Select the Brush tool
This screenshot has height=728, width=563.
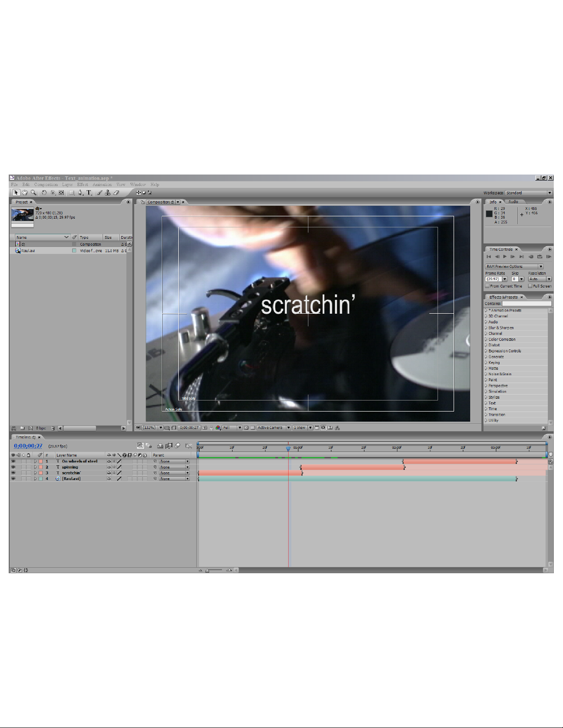click(x=99, y=193)
